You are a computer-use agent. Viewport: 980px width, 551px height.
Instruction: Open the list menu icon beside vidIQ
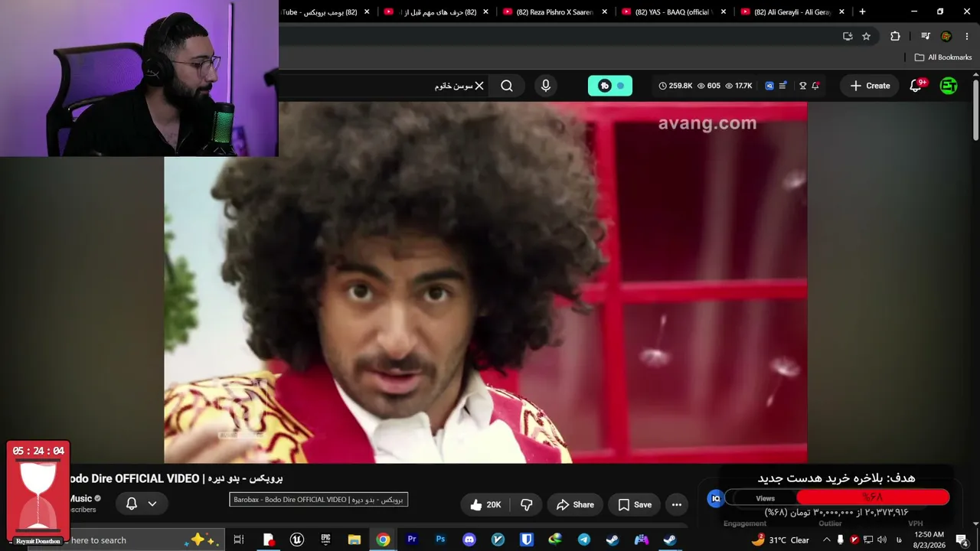pos(782,86)
